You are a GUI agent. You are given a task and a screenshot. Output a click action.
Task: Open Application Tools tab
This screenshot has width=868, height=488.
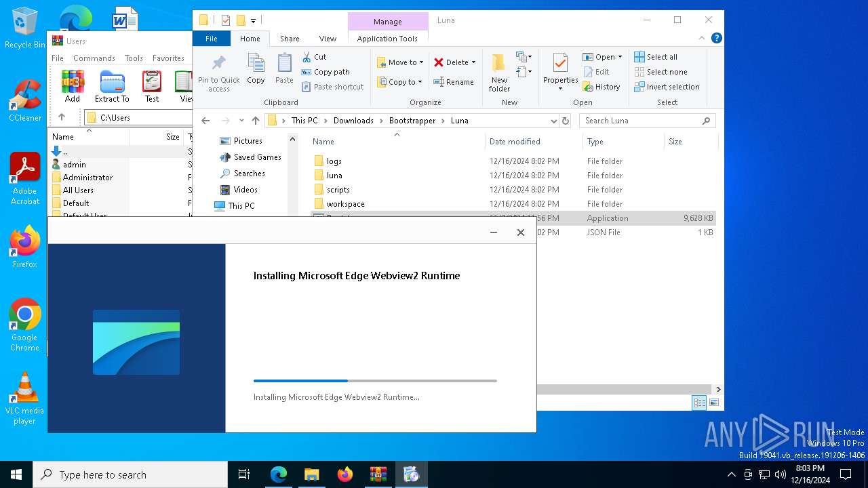pyautogui.click(x=387, y=39)
